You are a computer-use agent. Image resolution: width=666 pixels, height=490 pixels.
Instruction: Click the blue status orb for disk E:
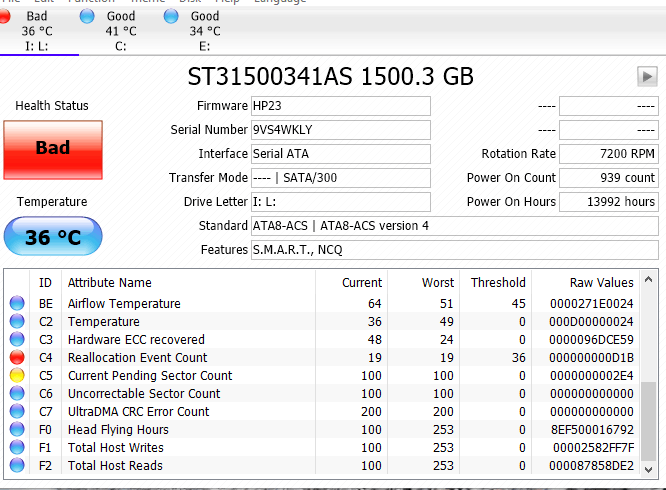(x=171, y=17)
